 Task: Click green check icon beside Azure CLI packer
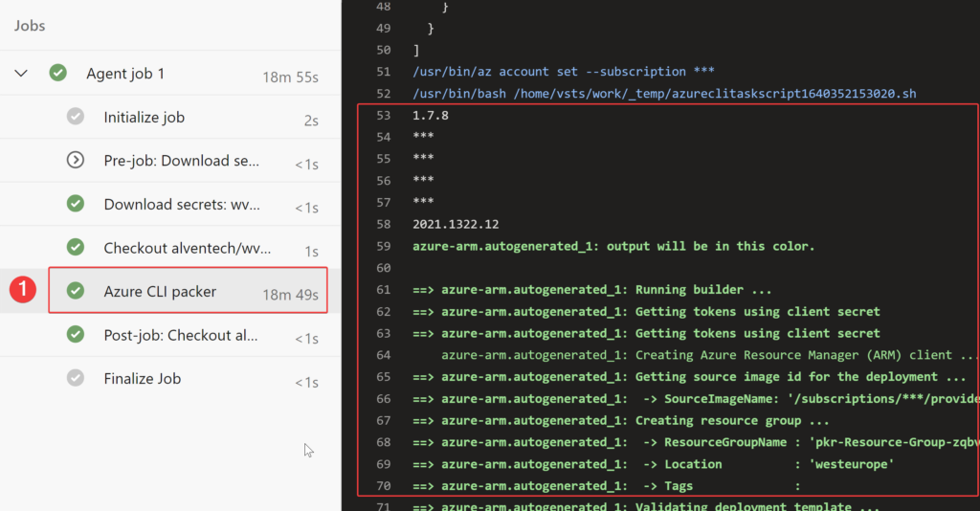point(76,291)
